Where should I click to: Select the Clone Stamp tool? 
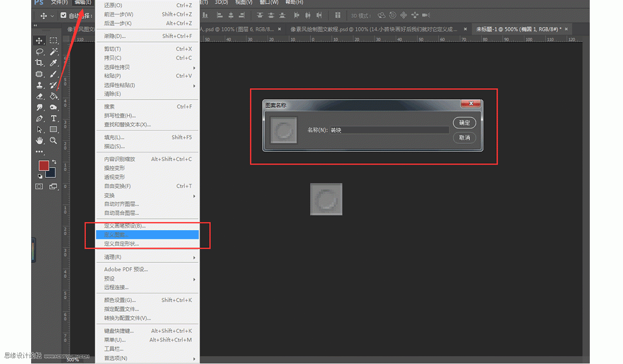point(39,85)
